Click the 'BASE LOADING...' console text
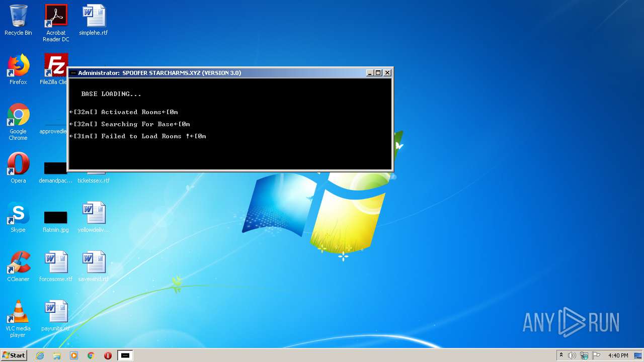Viewport: 644px width, 362px height. (111, 94)
